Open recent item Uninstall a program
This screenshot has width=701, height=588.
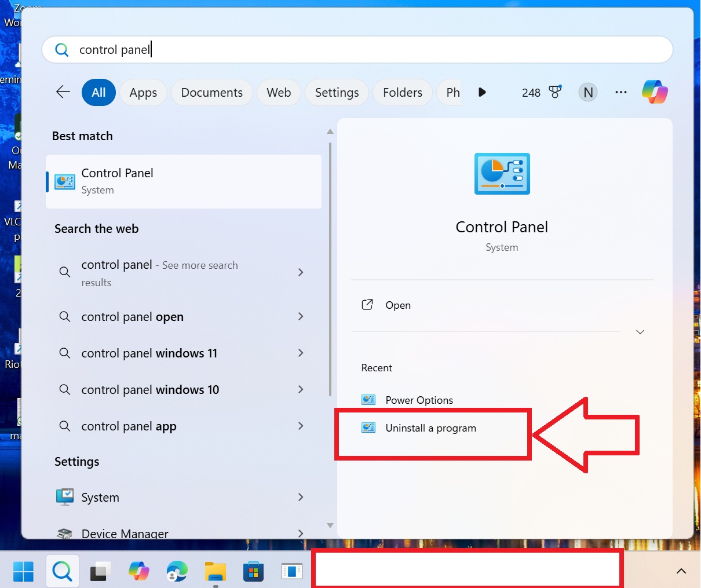tap(431, 428)
